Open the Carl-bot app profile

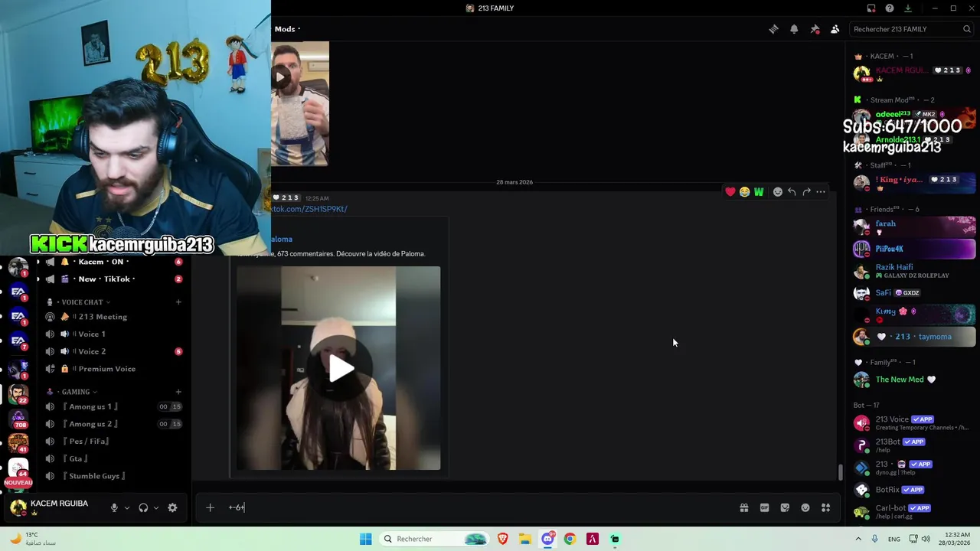pyautogui.click(x=914, y=511)
